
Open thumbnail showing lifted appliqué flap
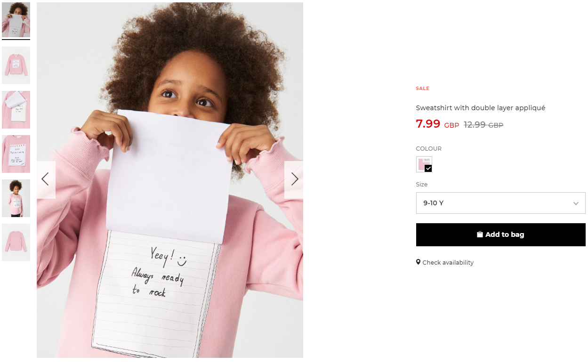pos(16,110)
